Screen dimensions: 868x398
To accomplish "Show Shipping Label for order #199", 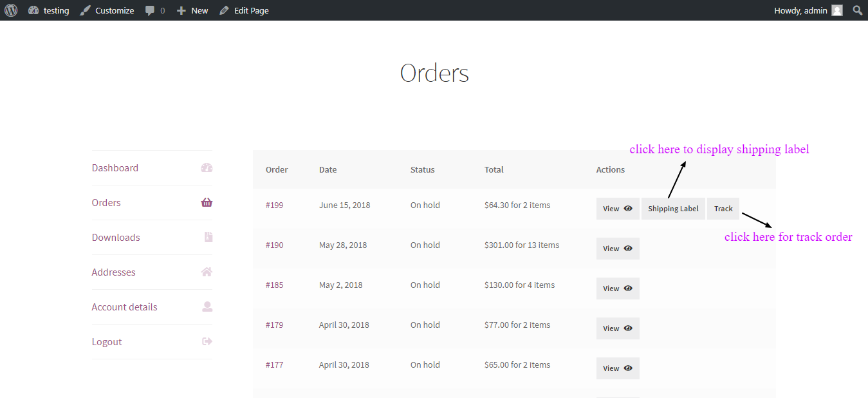I will coord(673,209).
